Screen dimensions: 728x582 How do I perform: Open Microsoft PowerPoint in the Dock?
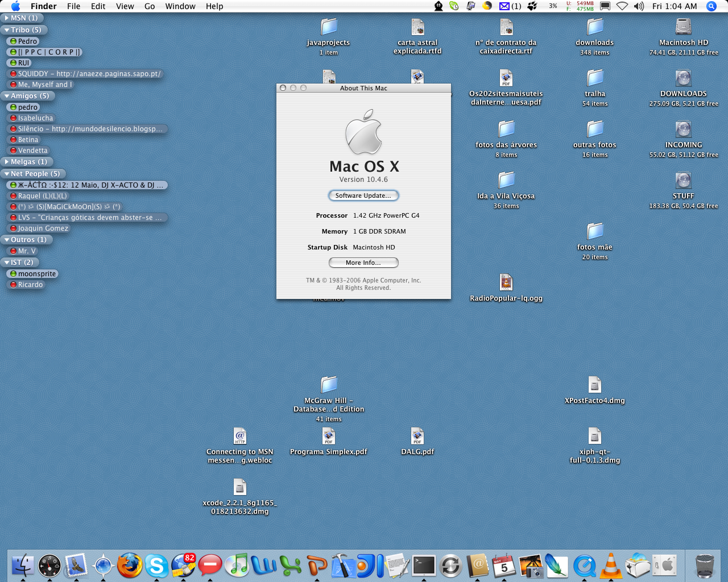coord(317,566)
